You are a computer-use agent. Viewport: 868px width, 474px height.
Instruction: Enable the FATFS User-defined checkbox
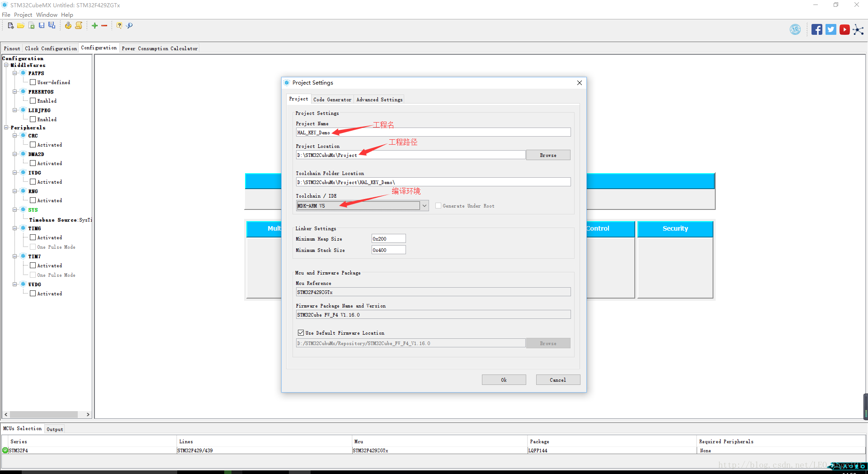33,82
